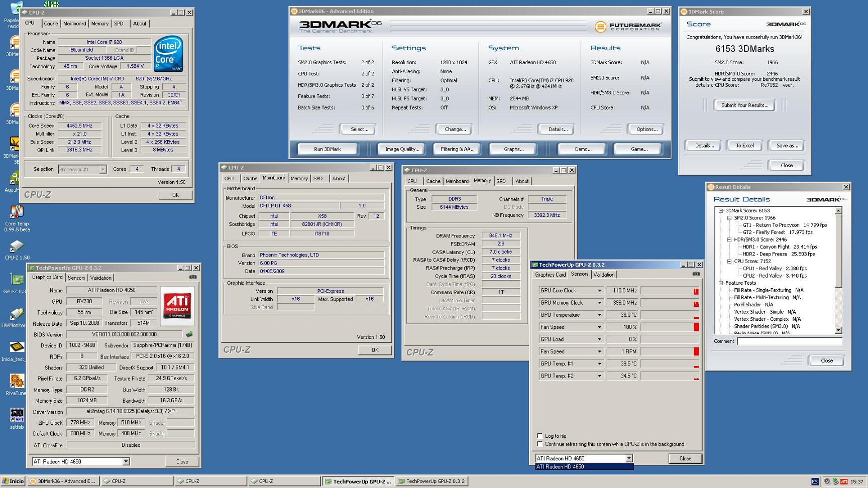Switch to TechPowerUp GPU-Z 0.3.2 taskbar item
The height and width of the screenshot is (488, 868).
pos(432,481)
